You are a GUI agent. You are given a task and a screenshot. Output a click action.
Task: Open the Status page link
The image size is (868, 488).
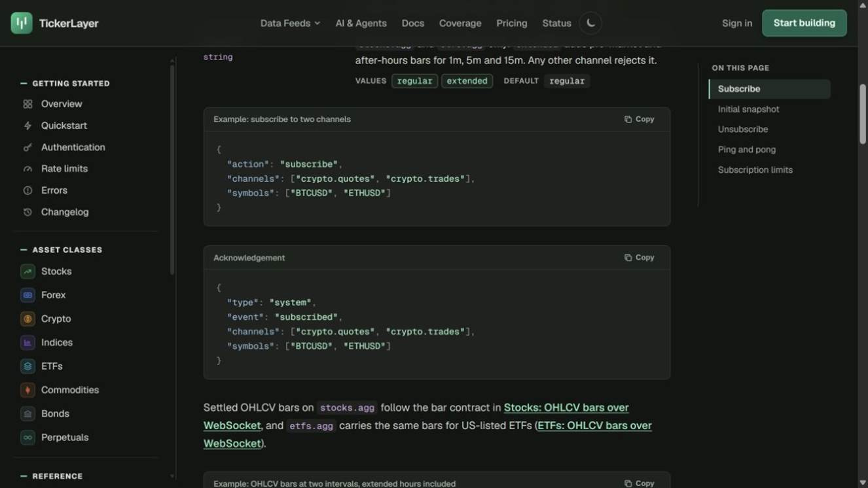pyautogui.click(x=556, y=23)
